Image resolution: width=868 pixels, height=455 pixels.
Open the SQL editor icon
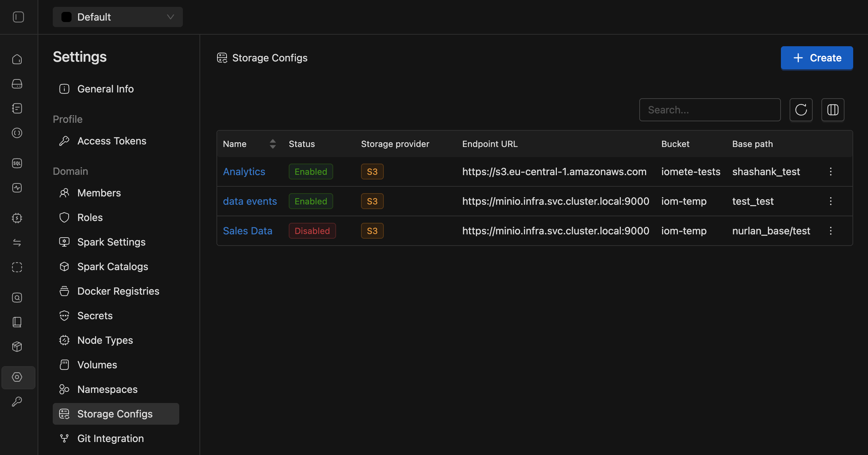[17, 163]
